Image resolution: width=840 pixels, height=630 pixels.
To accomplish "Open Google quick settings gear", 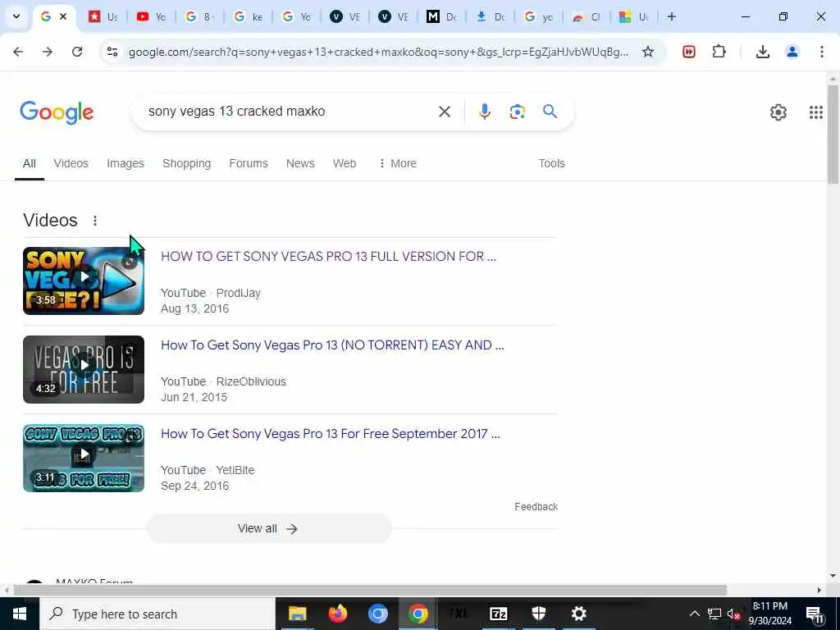I will (x=778, y=112).
